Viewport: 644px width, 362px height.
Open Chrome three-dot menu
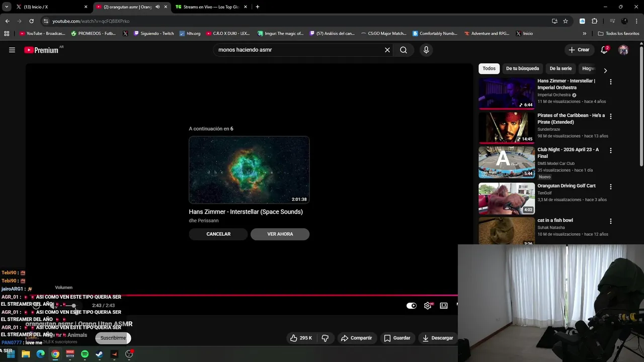coord(636,21)
